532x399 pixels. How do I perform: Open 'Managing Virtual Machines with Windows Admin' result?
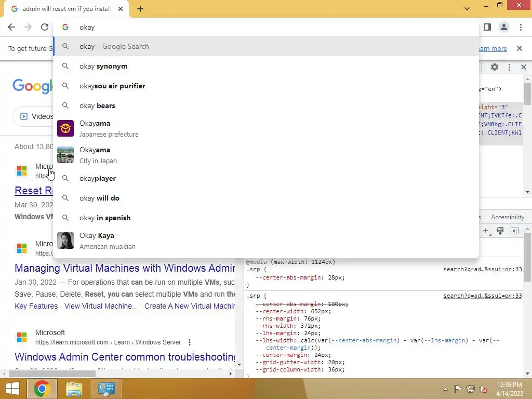[125, 268]
